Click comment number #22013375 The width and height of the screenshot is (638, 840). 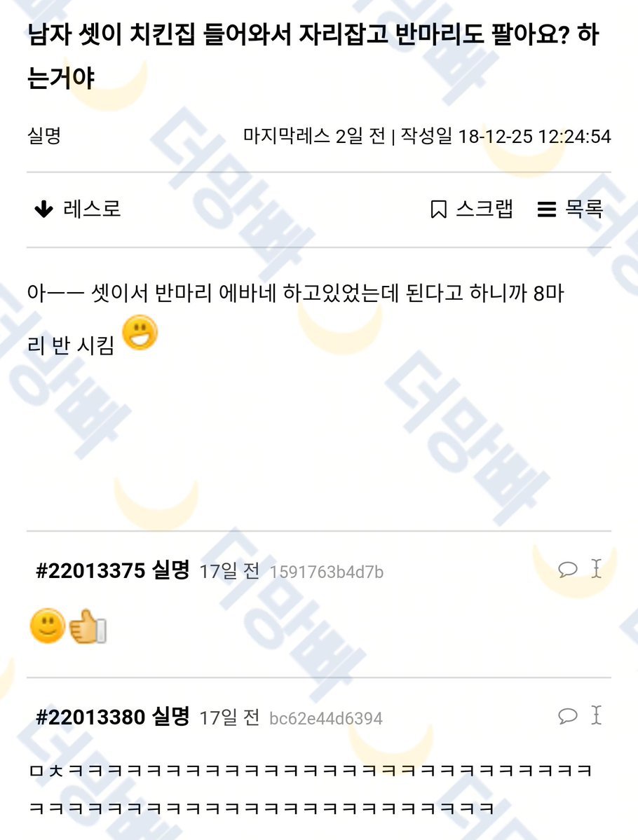tap(90, 570)
